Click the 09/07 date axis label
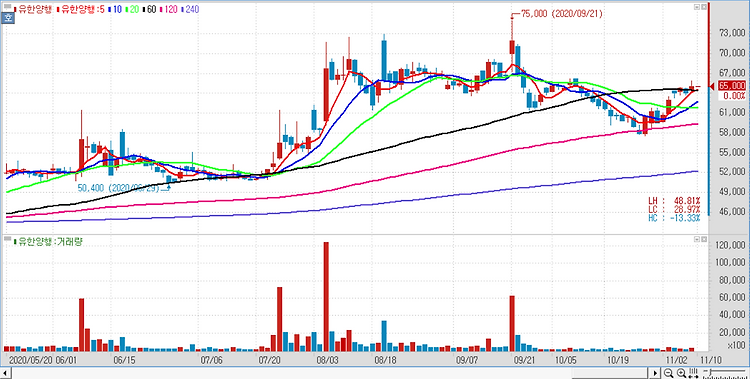 [467, 359]
